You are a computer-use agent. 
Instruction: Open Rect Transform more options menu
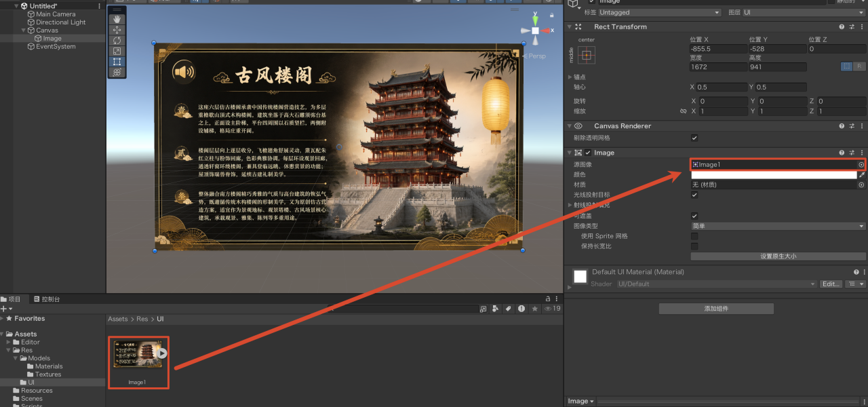pos(862,27)
